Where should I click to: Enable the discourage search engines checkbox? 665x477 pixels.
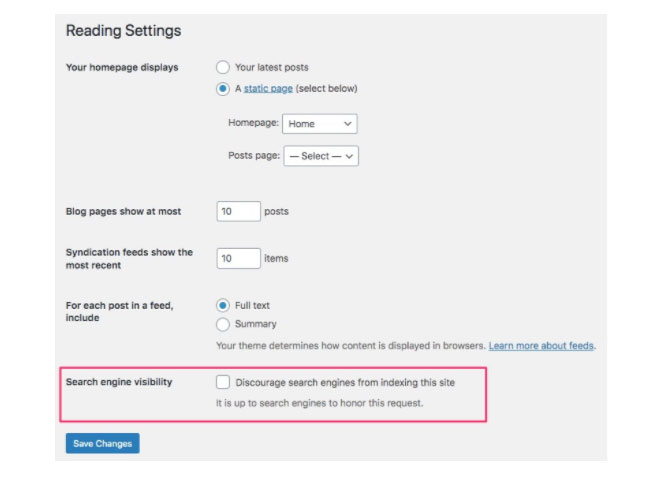pyautogui.click(x=223, y=382)
